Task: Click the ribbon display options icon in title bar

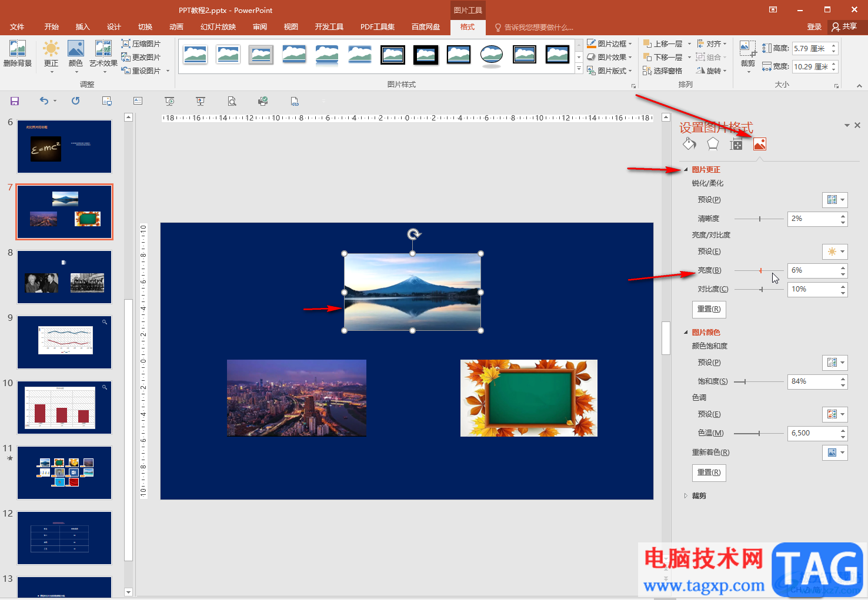Action: (773, 10)
